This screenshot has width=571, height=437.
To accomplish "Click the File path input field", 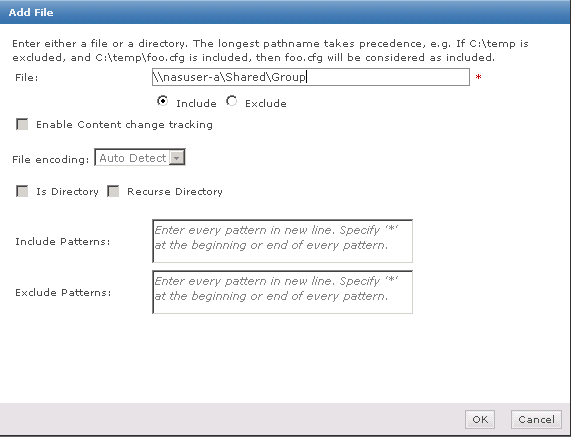I will pos(311,77).
